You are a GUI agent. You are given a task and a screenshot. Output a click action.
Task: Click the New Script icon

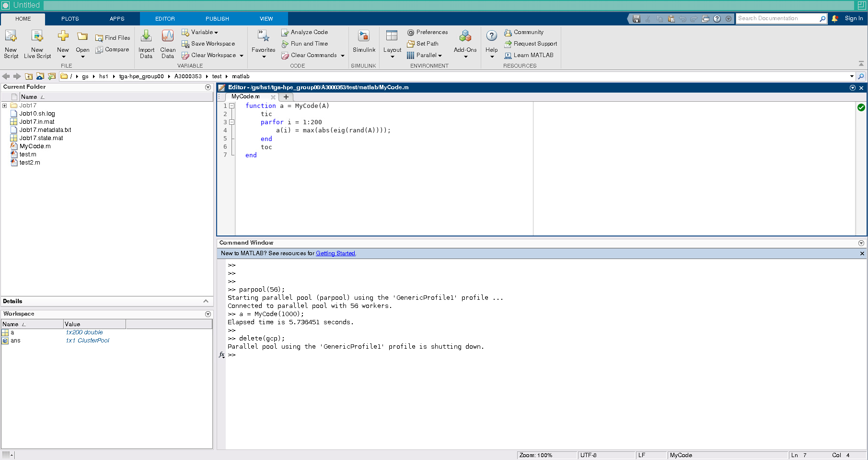(x=11, y=36)
